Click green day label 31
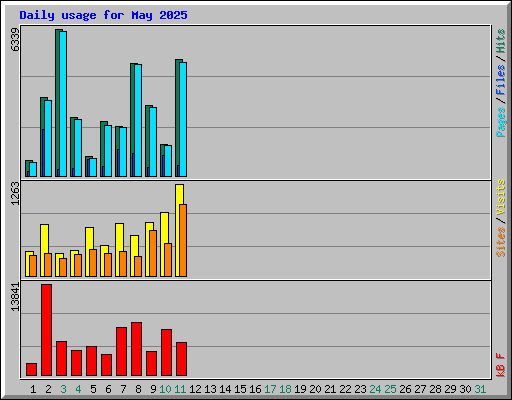Image resolution: width=512 pixels, height=400 pixels. (x=480, y=389)
